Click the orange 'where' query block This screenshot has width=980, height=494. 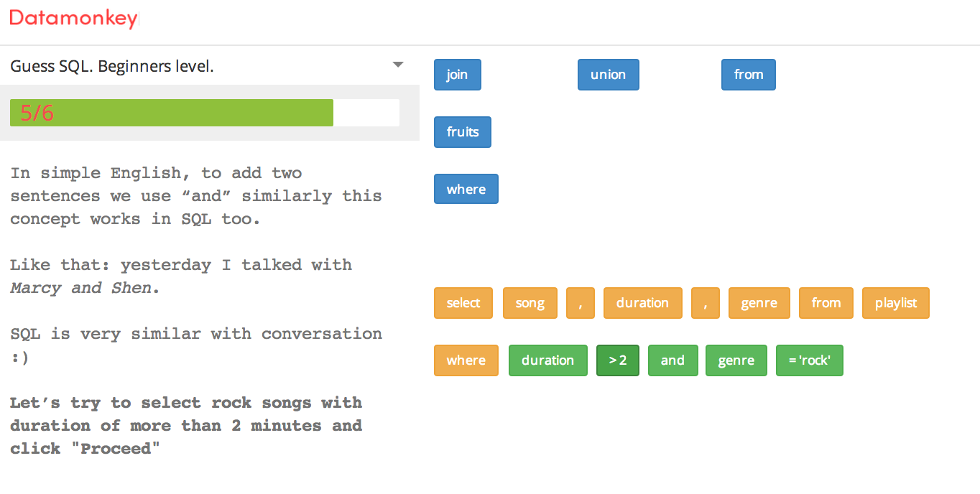click(466, 360)
